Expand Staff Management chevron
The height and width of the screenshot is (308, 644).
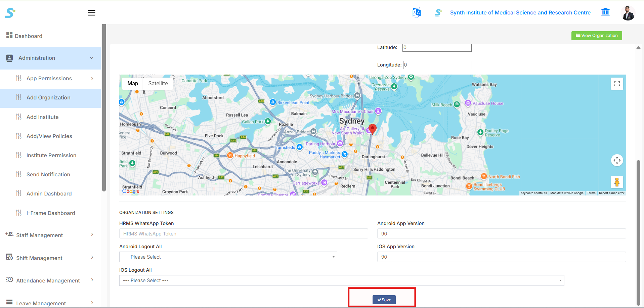tap(92, 234)
